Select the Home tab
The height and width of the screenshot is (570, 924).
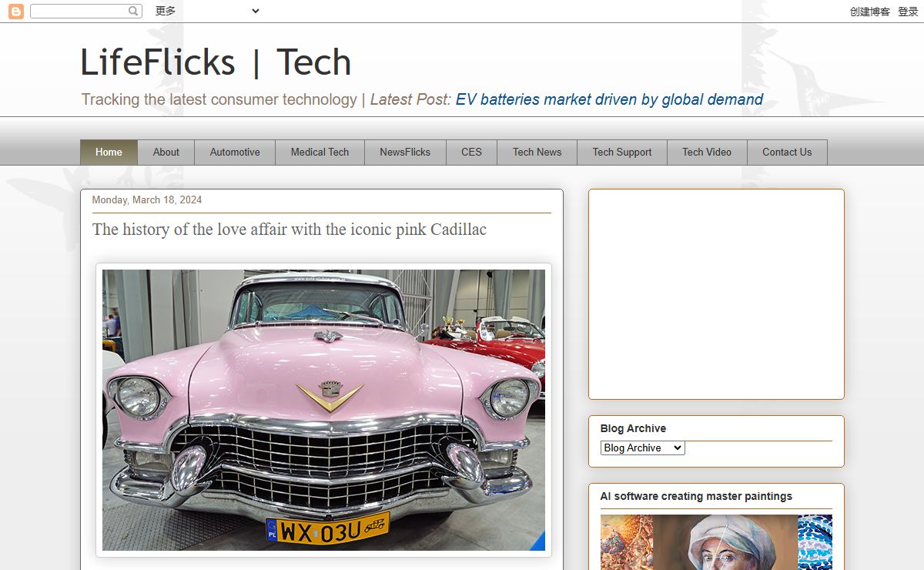(x=109, y=153)
